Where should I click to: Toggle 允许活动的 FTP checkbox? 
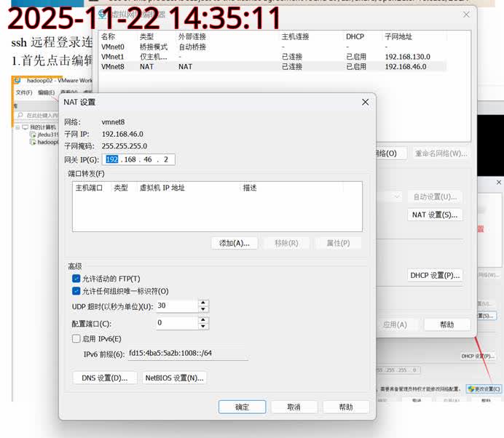coord(76,279)
